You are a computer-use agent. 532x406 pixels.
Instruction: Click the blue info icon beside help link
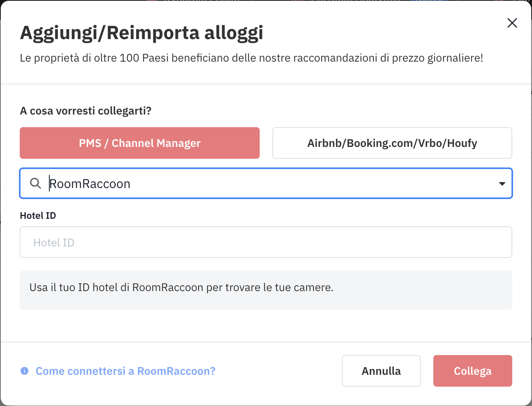coord(24,371)
